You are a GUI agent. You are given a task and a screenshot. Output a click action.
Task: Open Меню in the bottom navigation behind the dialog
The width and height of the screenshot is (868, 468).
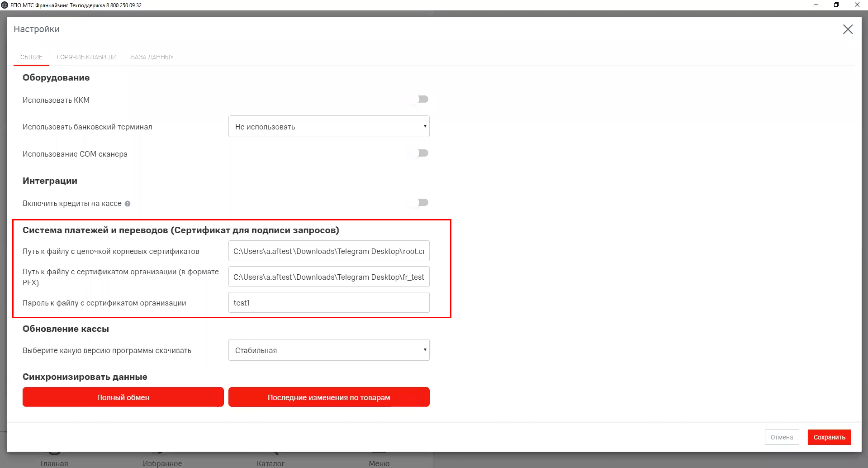[x=379, y=463]
